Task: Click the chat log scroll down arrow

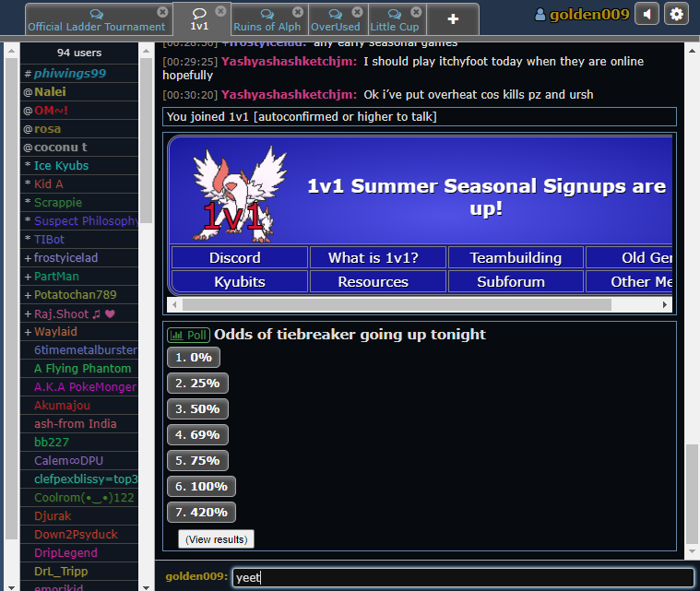Action: coord(692,551)
